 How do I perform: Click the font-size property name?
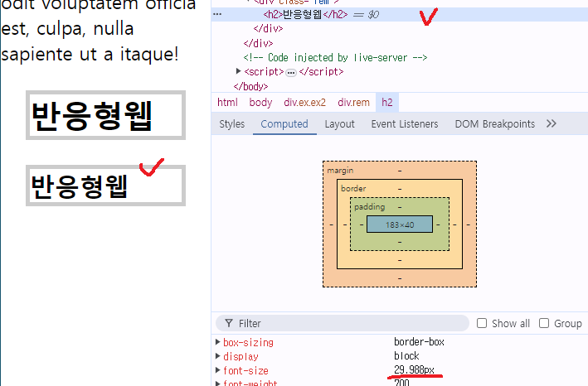(245, 370)
